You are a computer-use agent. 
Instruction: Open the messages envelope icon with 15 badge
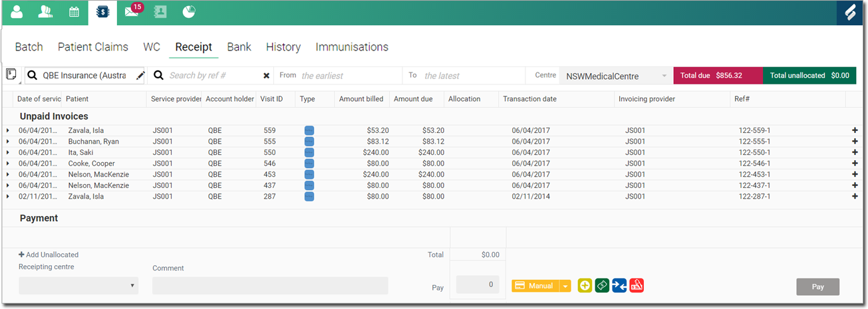(x=132, y=11)
